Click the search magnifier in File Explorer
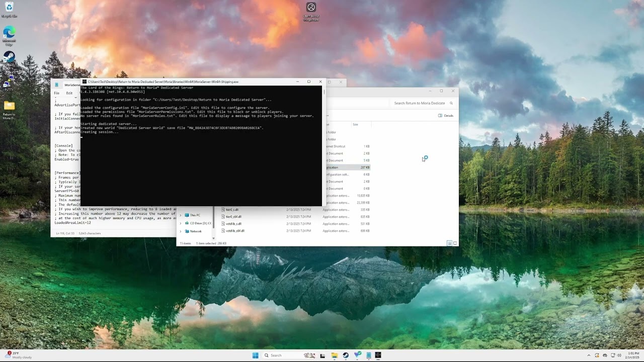 click(x=451, y=103)
